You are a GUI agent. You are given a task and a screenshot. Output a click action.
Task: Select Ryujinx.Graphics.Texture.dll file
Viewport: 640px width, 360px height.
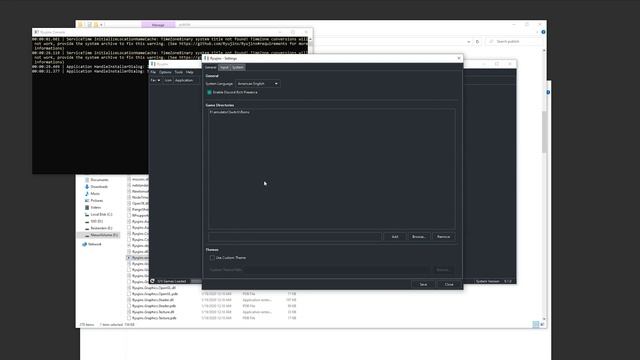[x=153, y=312]
